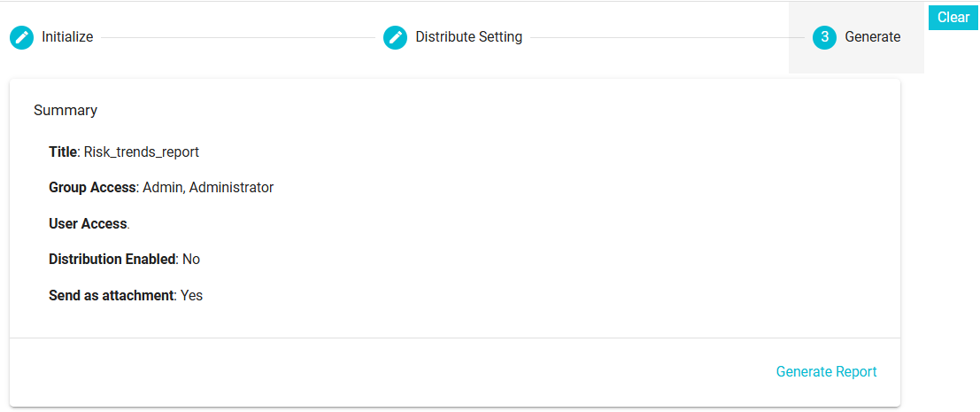Click the User Access label

[88, 224]
